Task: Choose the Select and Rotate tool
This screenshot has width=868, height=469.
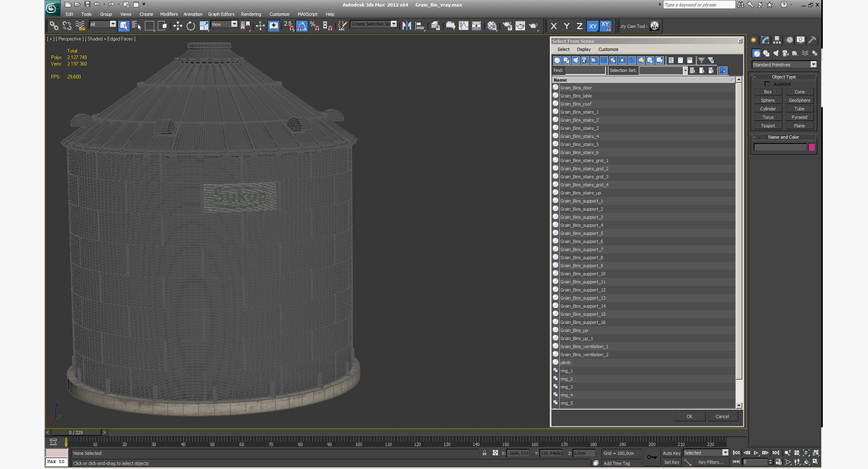Action: [191, 26]
